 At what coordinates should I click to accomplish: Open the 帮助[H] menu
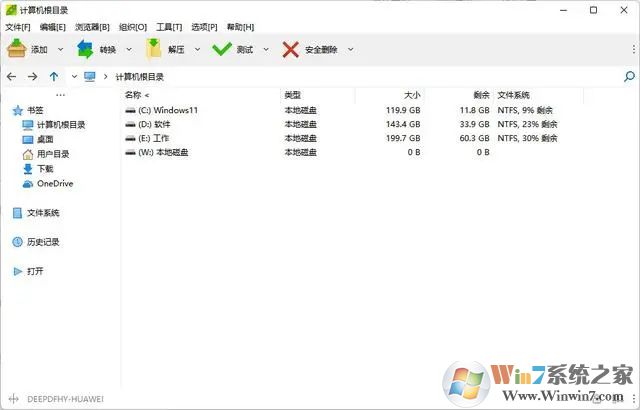click(x=240, y=27)
